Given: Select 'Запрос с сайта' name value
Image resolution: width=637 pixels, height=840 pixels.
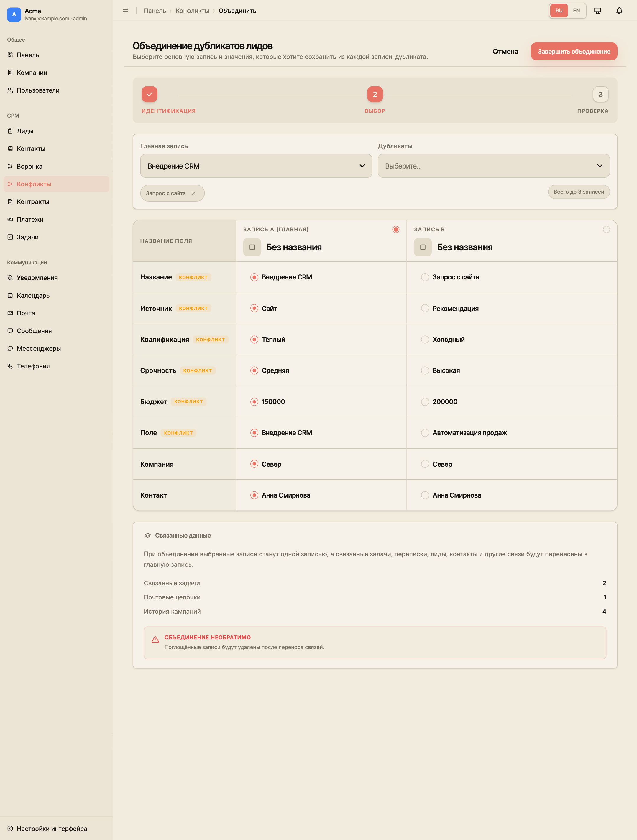Looking at the screenshot, I should click(425, 277).
